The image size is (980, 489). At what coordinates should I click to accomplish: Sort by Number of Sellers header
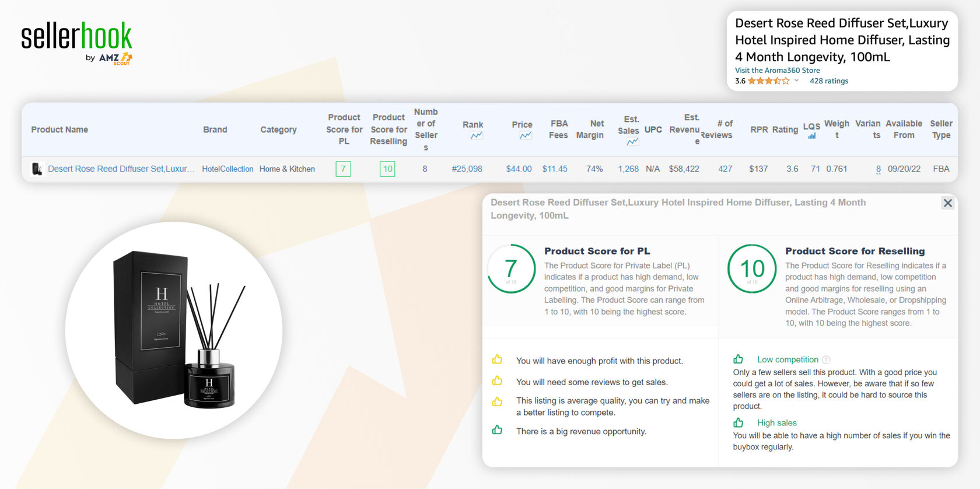point(426,130)
